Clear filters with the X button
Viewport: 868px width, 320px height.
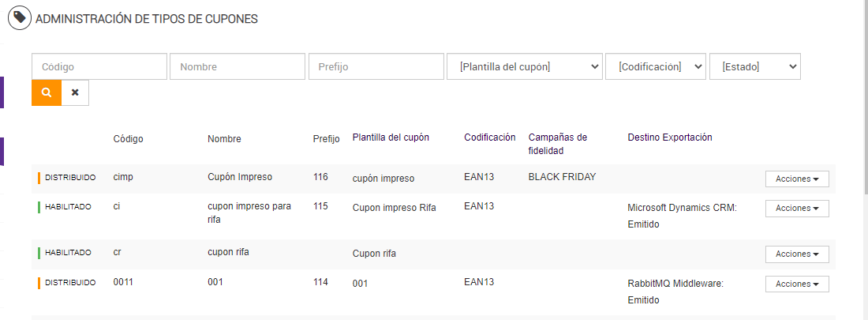coord(75,92)
